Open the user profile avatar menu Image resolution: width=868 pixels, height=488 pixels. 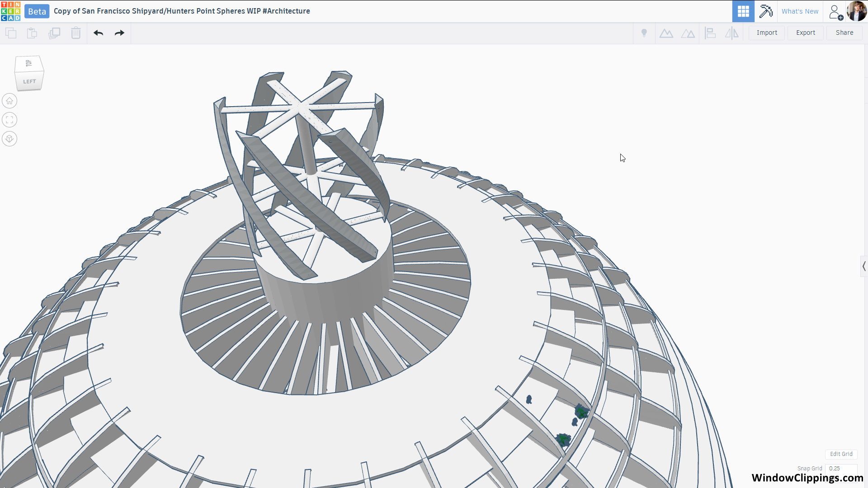coord(857,11)
